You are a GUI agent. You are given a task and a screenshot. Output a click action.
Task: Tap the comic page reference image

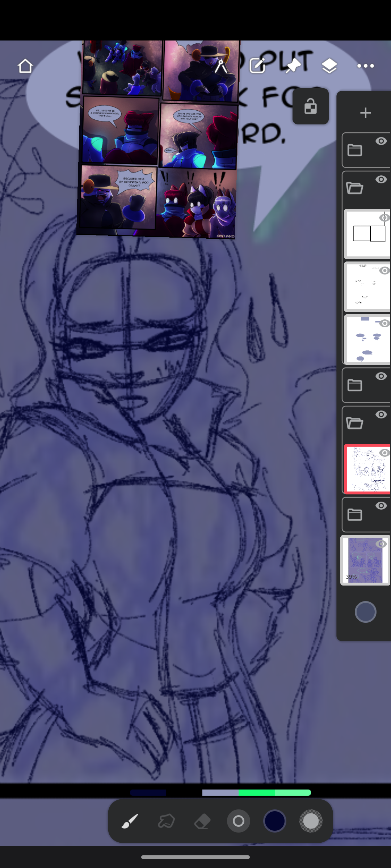click(x=158, y=139)
